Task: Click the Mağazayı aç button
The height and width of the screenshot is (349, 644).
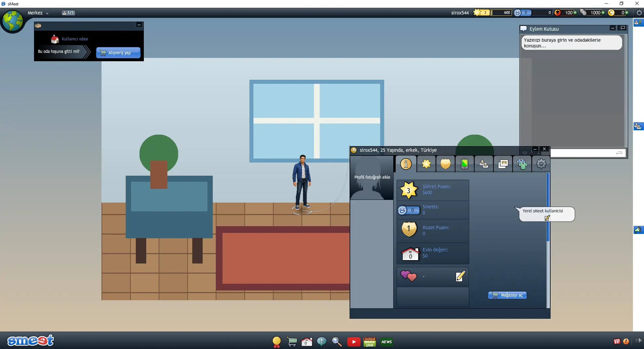Action: [x=508, y=295]
